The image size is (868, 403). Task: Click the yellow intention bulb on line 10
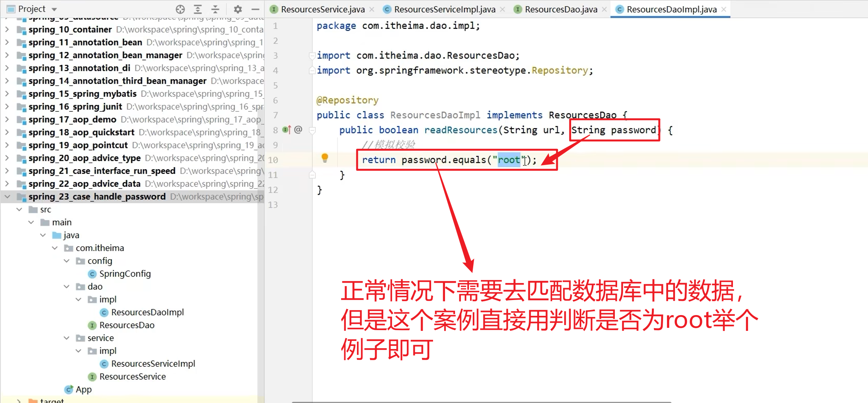point(325,158)
